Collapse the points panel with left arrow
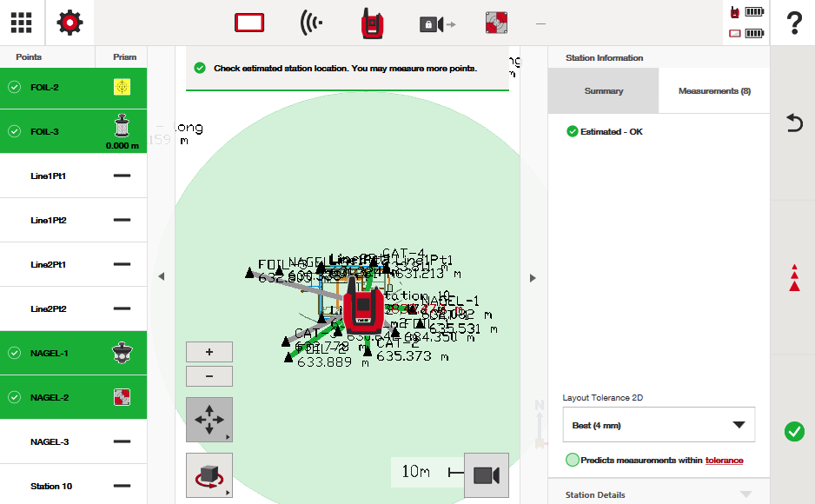 161,277
